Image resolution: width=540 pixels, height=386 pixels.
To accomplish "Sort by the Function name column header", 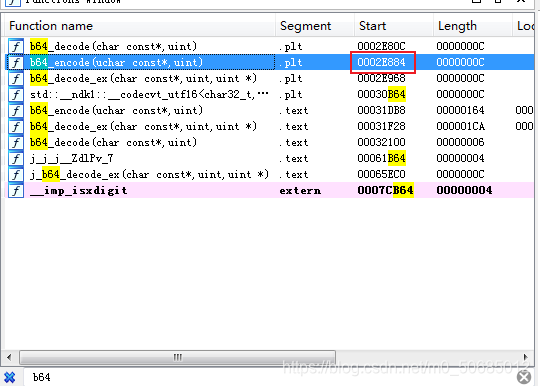I will click(x=140, y=26).
